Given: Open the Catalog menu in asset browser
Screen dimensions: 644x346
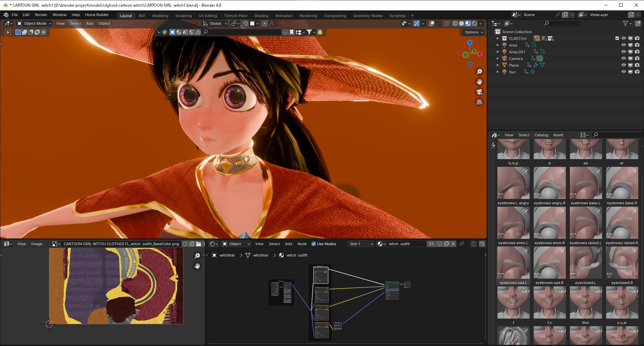Looking at the screenshot, I should (x=541, y=135).
